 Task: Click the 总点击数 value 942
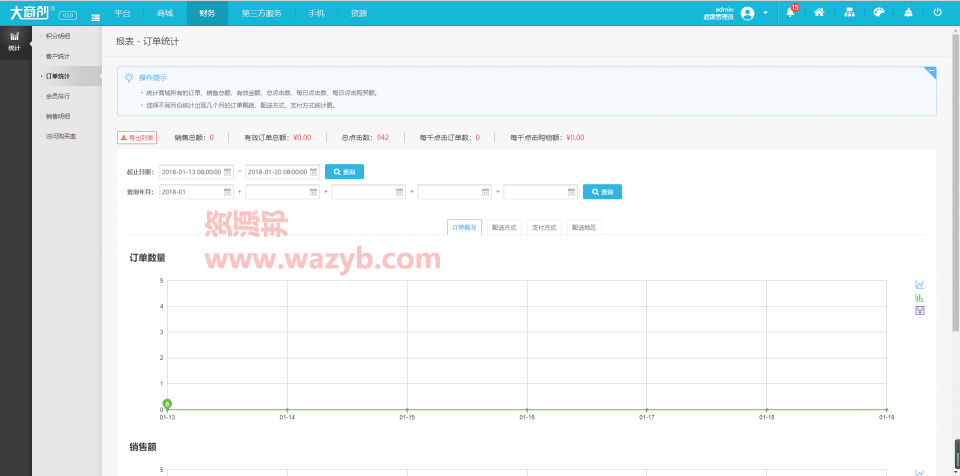pyautogui.click(x=383, y=138)
